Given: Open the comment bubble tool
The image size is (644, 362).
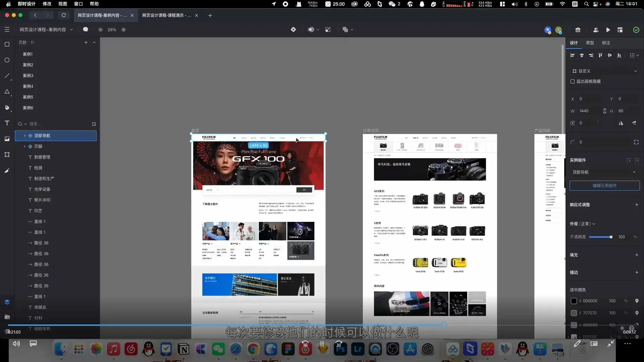Looking at the screenshot, I should 86,29.
